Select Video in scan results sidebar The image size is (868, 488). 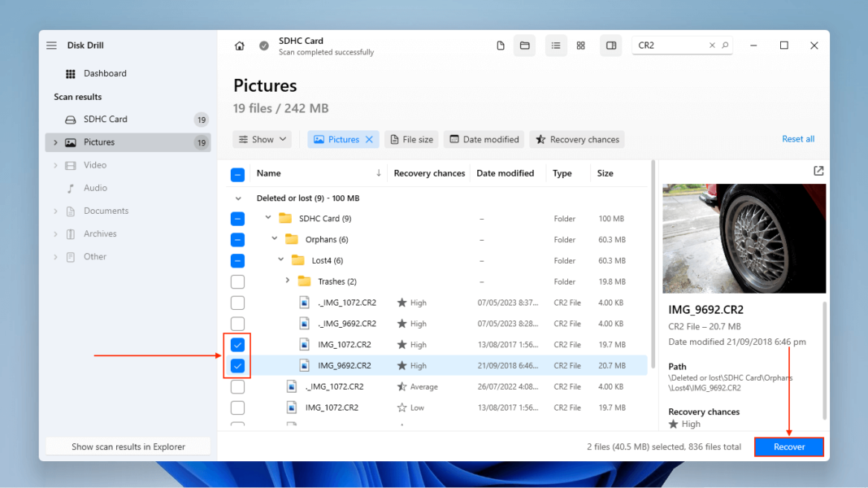click(95, 165)
